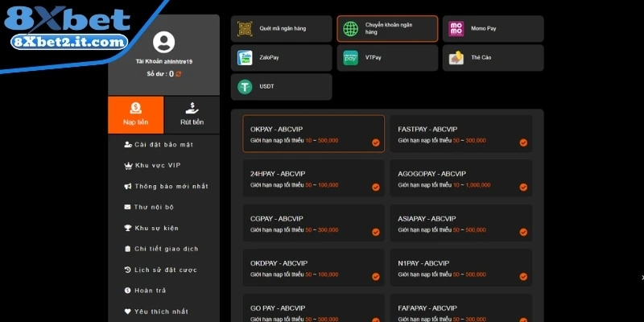
Task: Click the USDT Tether coin icon
Action: tap(245, 87)
